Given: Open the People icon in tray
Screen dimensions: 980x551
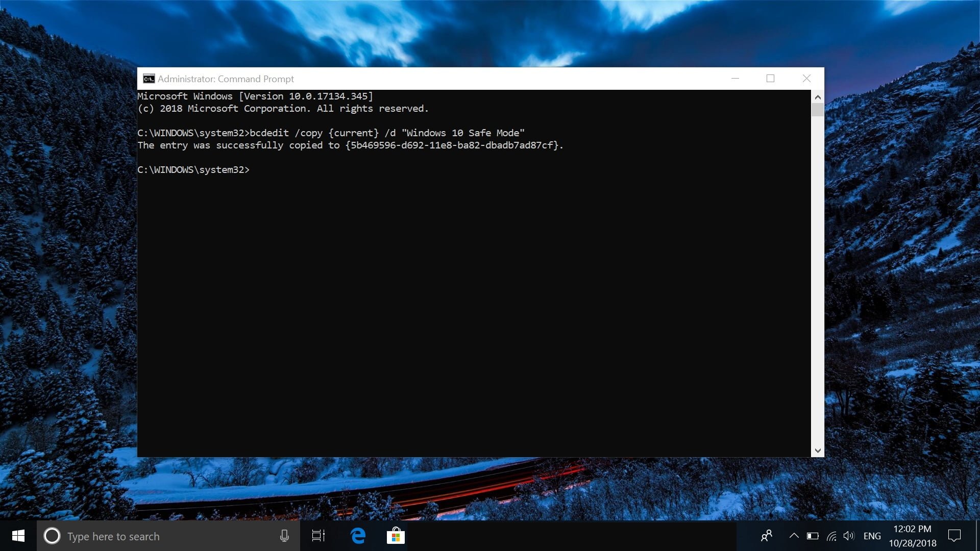Looking at the screenshot, I should click(x=766, y=536).
